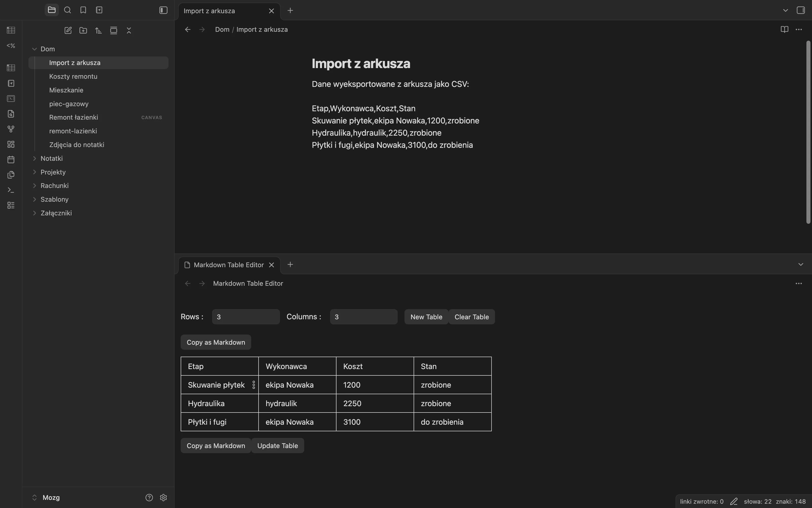Screen dimensions: 812x508
Task: Expand the Szablony folder
Action: point(34,199)
